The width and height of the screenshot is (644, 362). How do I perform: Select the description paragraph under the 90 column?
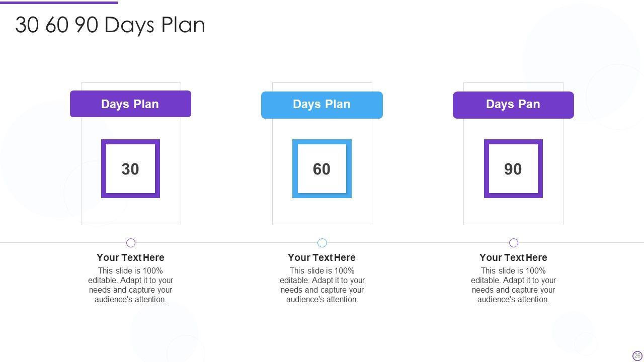513,285
